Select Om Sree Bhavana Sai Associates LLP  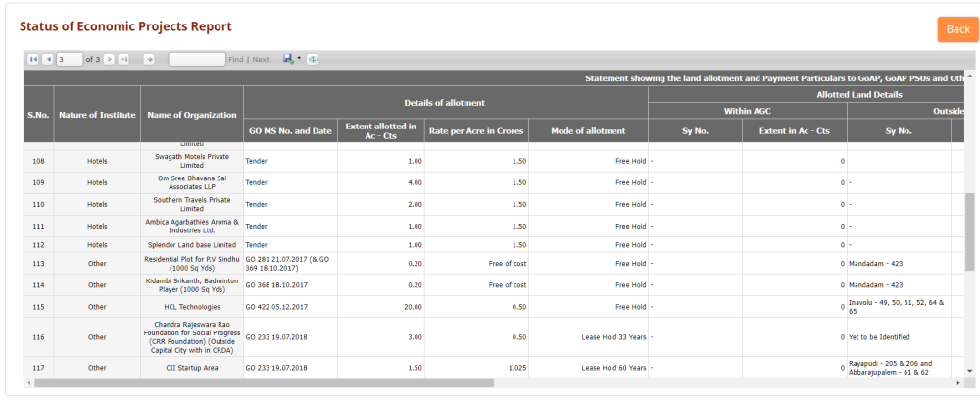point(192,182)
